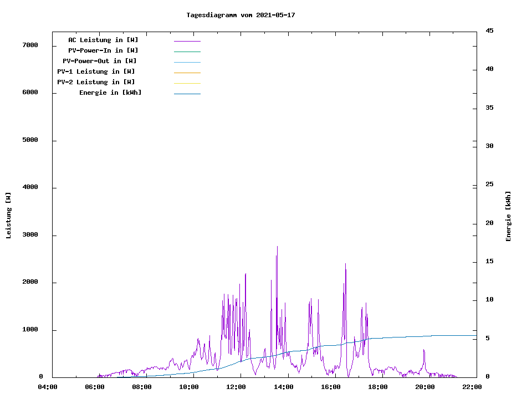Click the light blue PV-Power-Out legend line

[187, 62]
